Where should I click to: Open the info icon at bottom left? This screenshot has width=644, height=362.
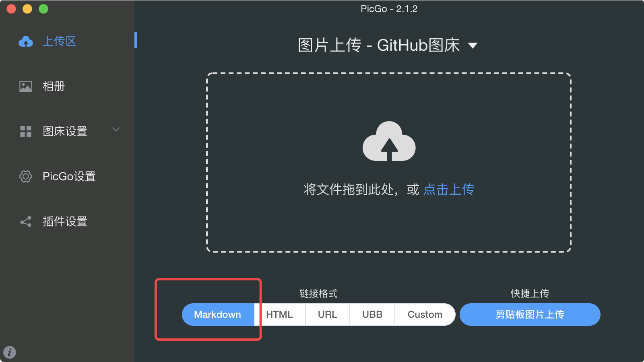click(x=10, y=352)
